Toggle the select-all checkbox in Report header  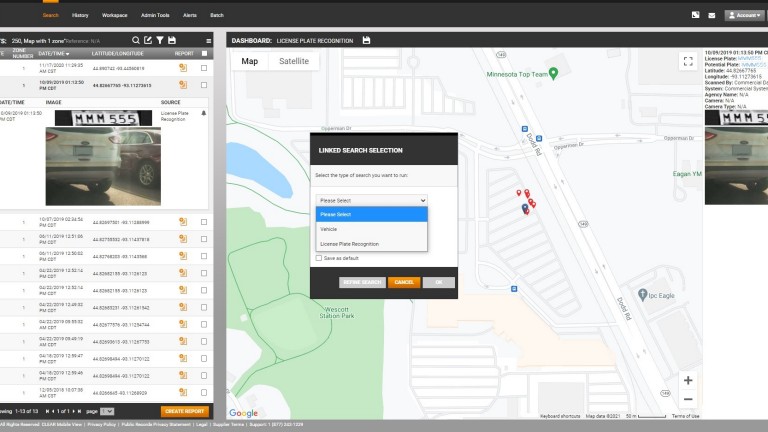click(x=204, y=53)
